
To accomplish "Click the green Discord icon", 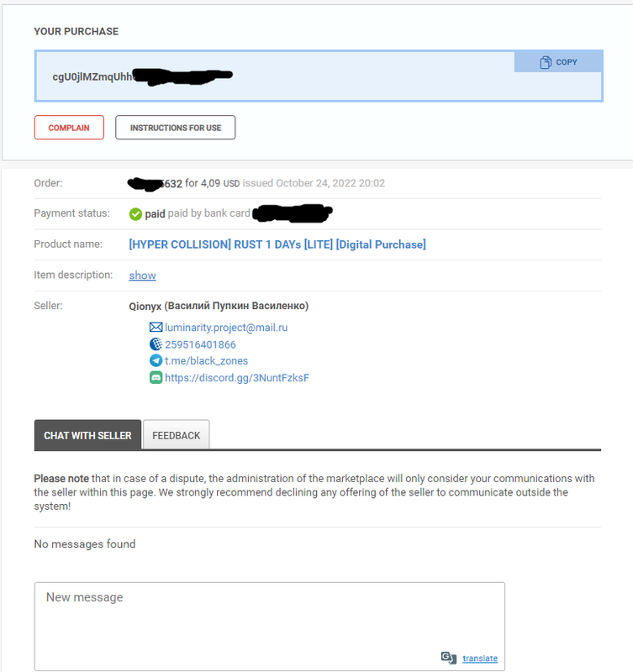I will [156, 377].
